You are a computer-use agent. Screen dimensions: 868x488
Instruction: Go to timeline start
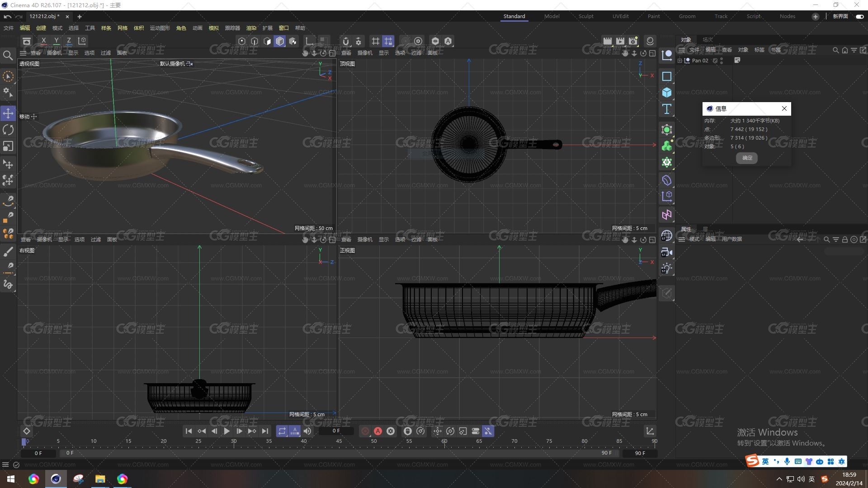[x=189, y=431]
